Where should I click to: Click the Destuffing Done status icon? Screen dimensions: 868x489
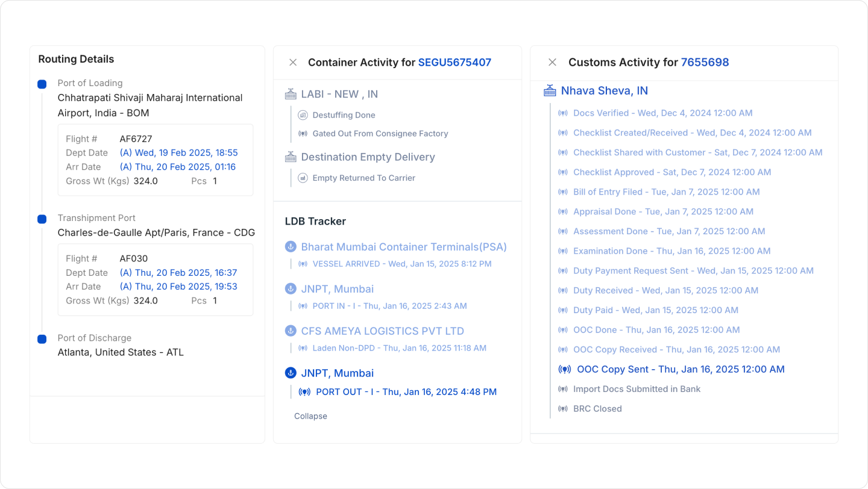pos(303,115)
